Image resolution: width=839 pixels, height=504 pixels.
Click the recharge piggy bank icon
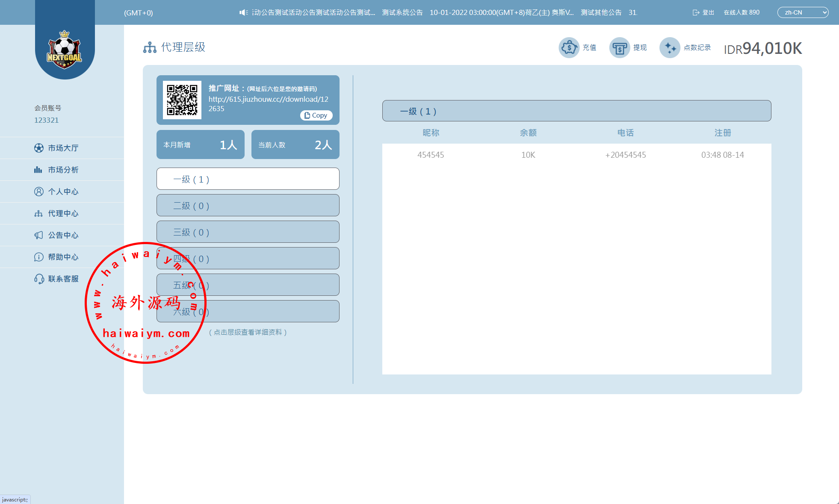[x=569, y=47]
